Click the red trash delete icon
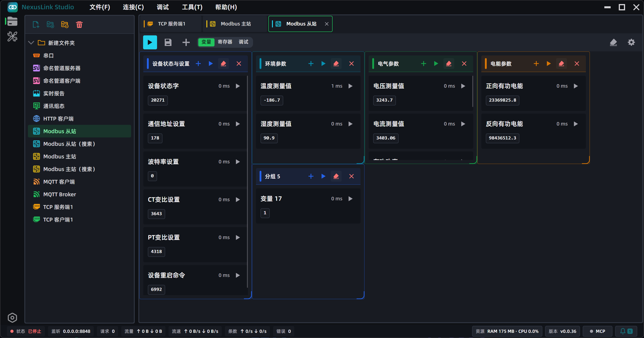 pos(79,25)
